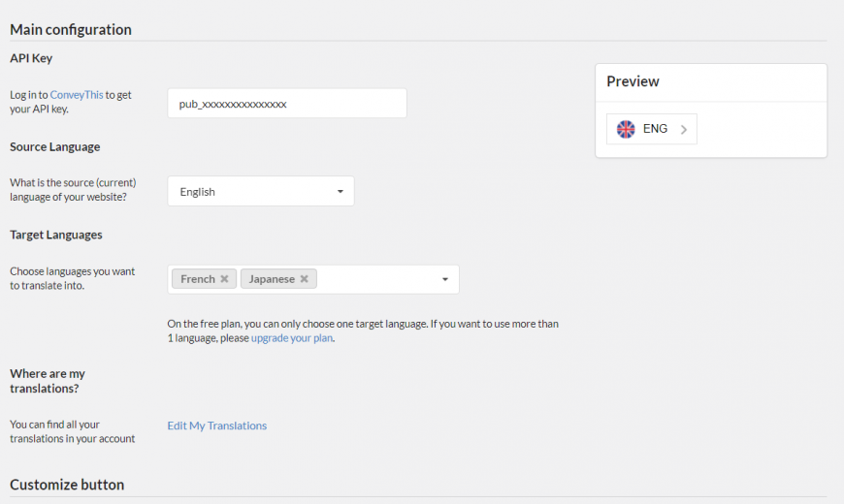Open the ConveyThis link
Image resolution: width=844 pixels, height=504 pixels.
click(77, 95)
